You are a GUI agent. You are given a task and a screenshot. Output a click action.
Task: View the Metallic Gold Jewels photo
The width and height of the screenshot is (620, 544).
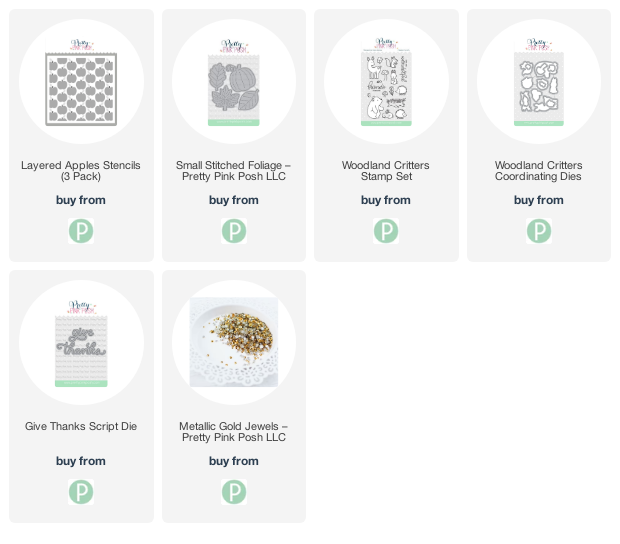pos(234,342)
